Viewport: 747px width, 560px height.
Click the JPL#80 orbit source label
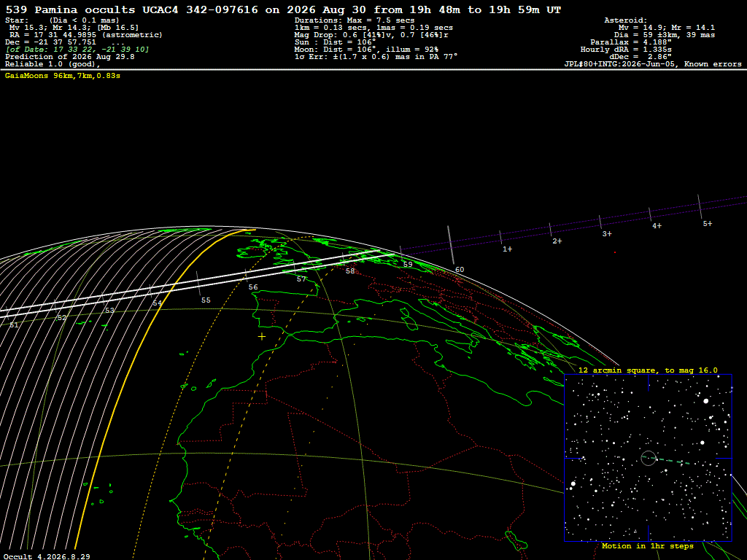653,64
